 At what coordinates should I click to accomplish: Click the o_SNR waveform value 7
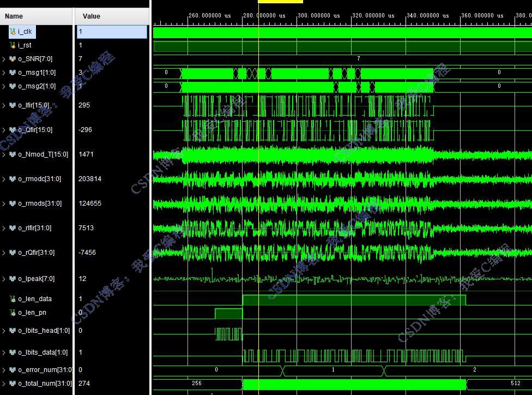359,59
